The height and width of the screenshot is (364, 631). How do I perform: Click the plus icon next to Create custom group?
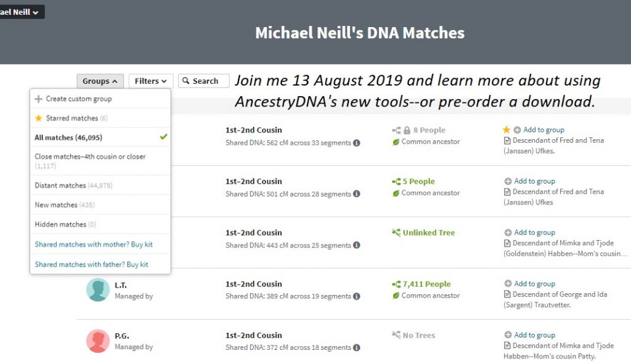point(39,99)
